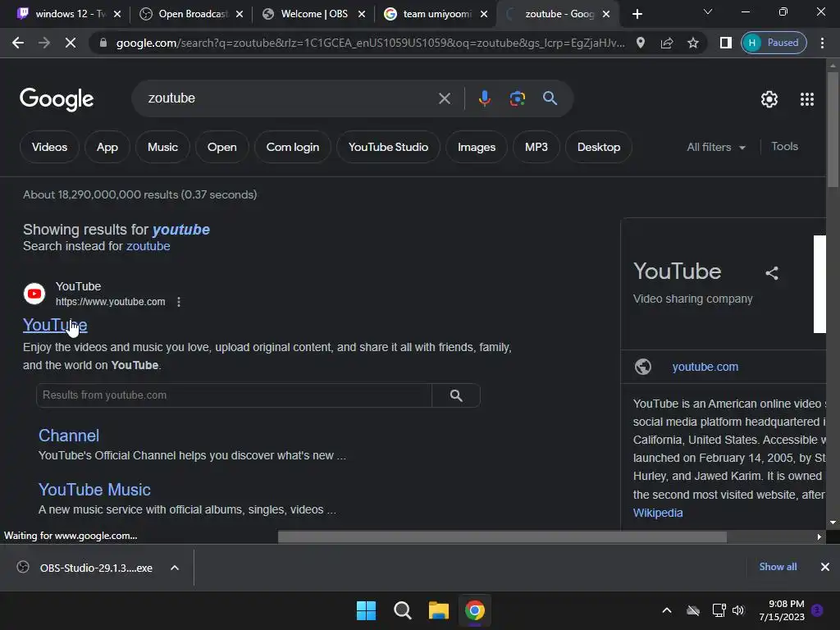Click the corrected youtube suggestion
The width and height of the screenshot is (840, 630).
click(181, 230)
